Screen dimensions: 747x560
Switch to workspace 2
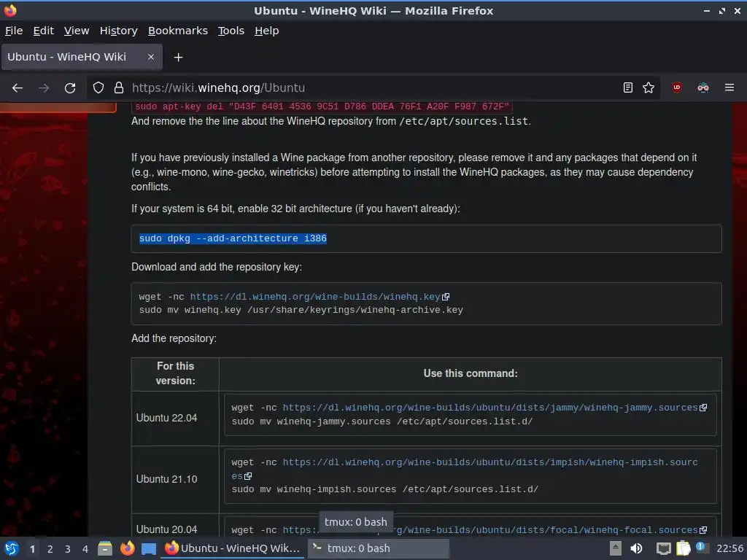50,549
